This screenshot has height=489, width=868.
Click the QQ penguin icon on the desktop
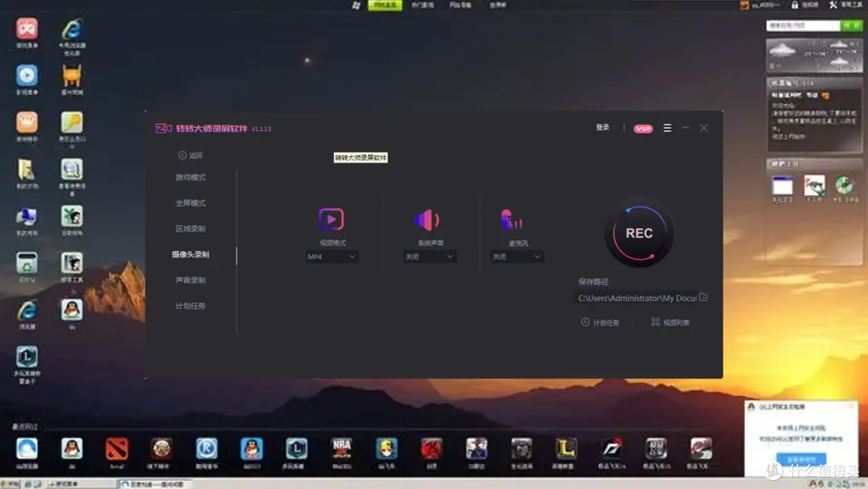coord(72,310)
